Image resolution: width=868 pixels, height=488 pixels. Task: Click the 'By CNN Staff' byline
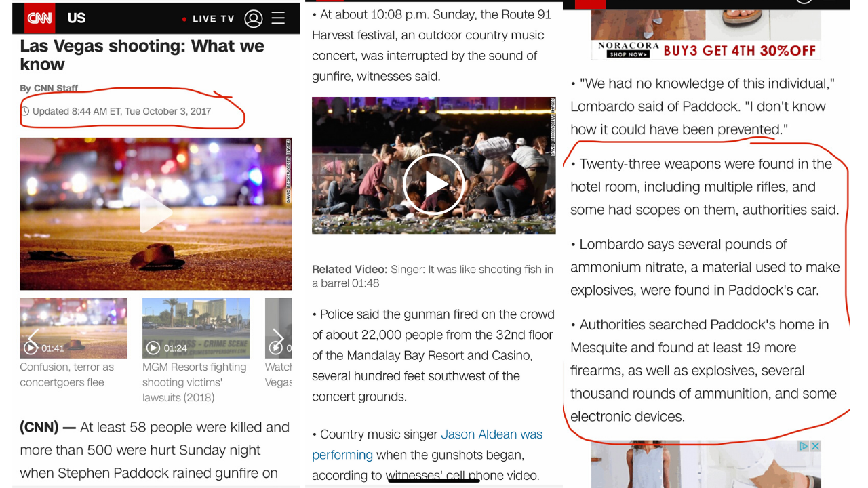(49, 88)
